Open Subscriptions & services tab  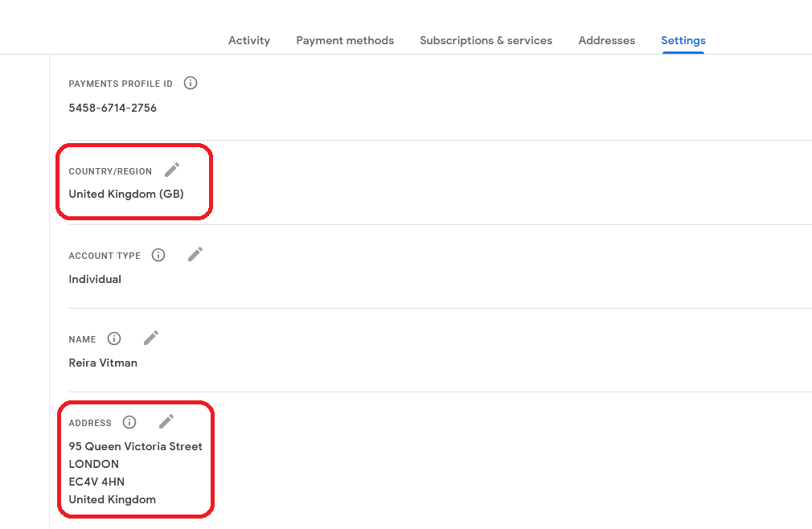point(486,40)
